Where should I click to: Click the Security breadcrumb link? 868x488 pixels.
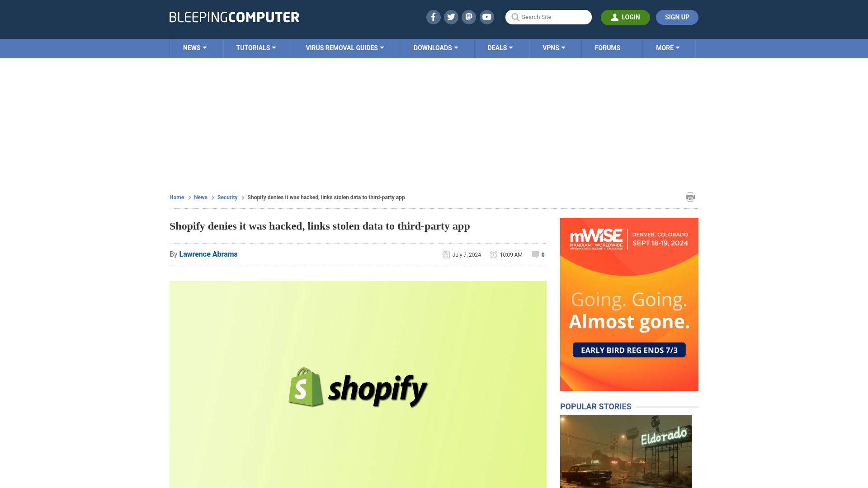[x=227, y=197]
